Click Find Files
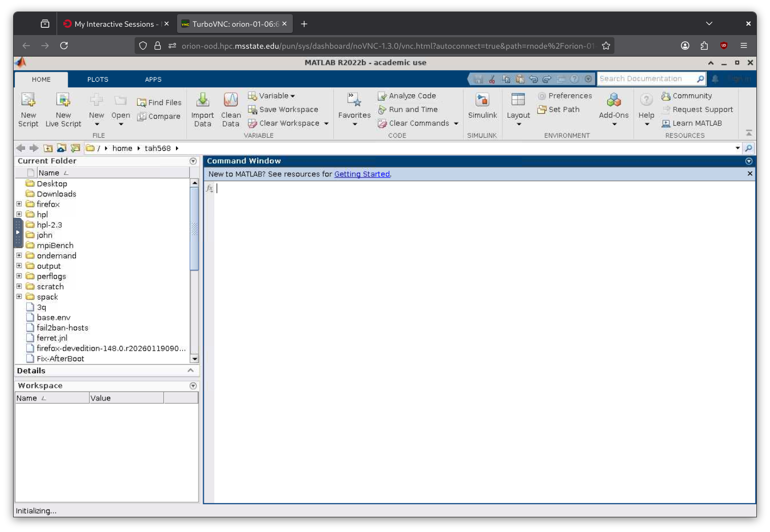 tap(159, 103)
